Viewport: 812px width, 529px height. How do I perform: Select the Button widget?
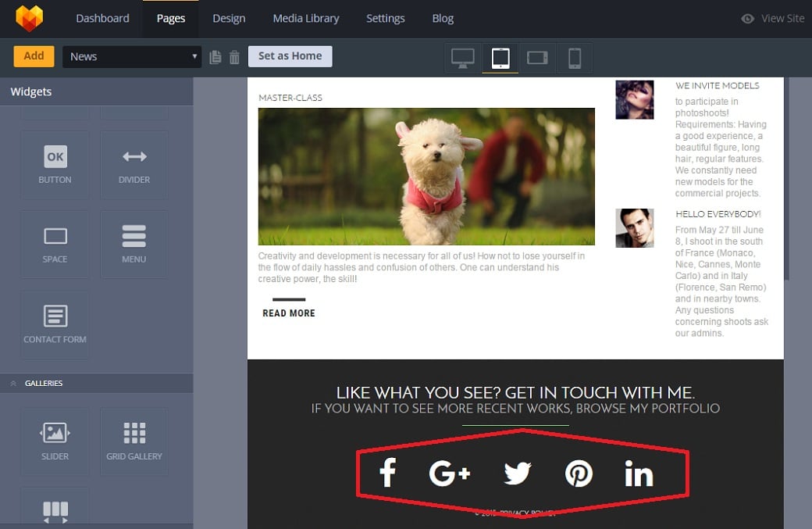click(55, 165)
